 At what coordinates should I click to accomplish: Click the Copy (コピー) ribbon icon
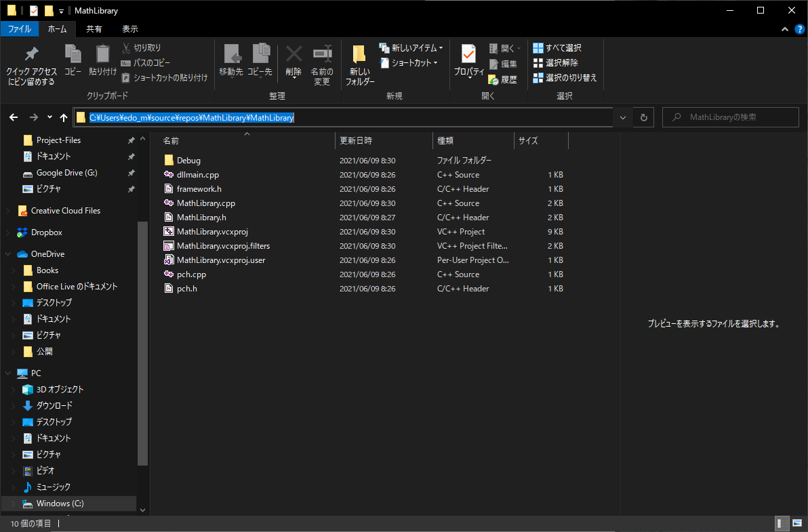(x=73, y=54)
